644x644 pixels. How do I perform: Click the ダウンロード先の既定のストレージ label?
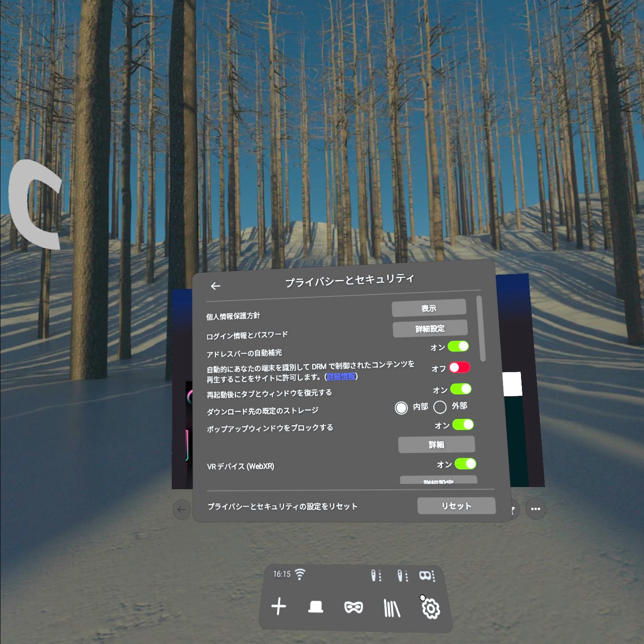[x=263, y=411]
